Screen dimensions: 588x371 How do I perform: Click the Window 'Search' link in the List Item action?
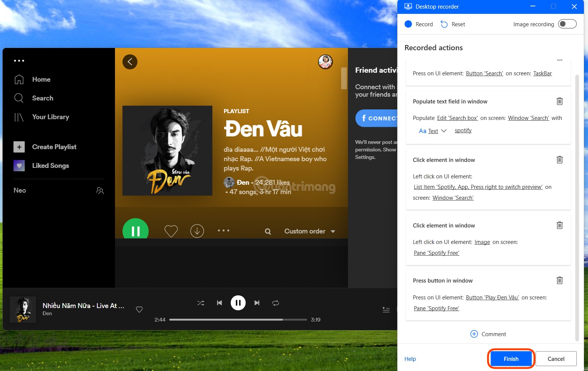(453, 198)
